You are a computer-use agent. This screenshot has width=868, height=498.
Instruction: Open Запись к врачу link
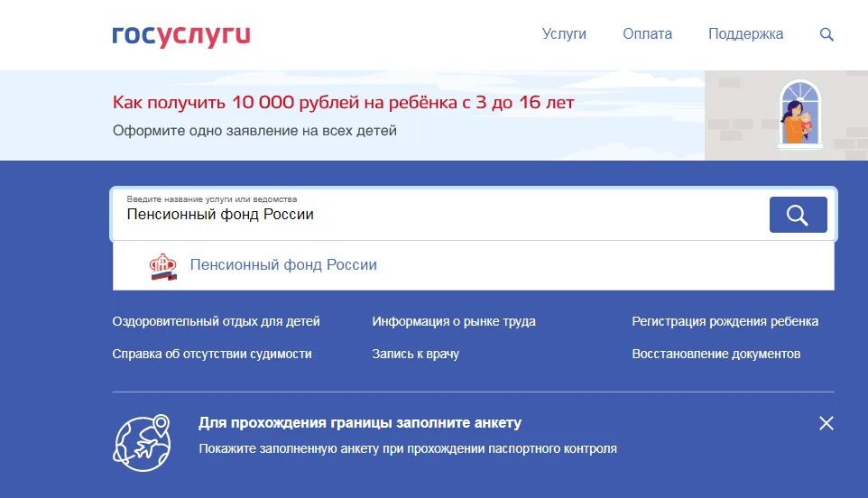coord(416,355)
